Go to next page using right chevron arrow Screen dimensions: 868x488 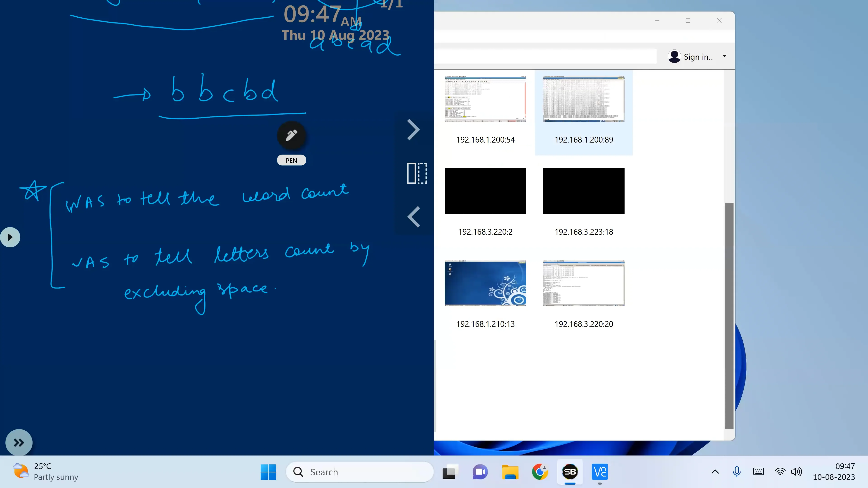point(414,129)
